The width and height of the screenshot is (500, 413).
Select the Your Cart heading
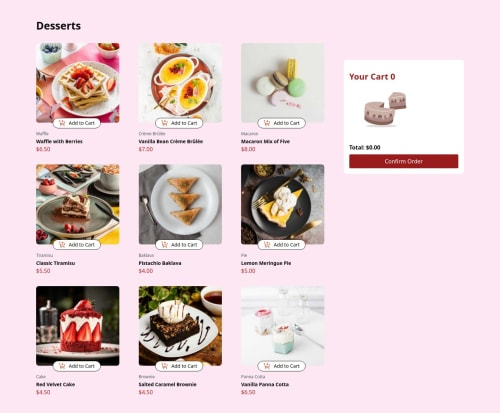372,77
